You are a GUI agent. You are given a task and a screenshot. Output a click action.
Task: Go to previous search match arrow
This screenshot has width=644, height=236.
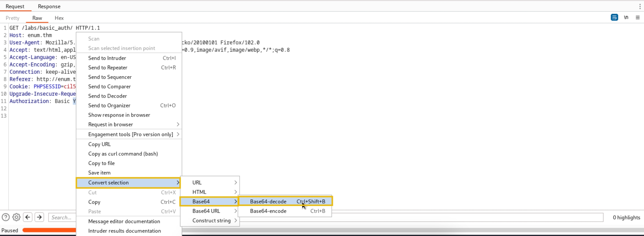[x=28, y=217]
